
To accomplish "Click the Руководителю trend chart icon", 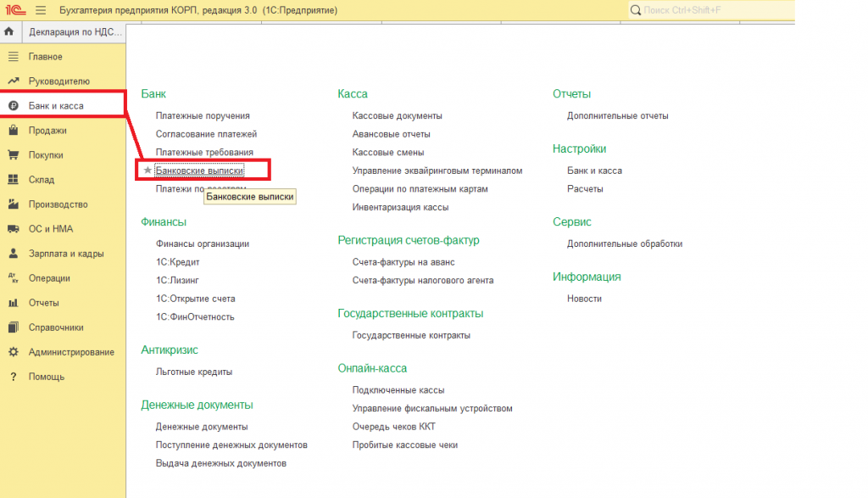I will (x=14, y=81).
